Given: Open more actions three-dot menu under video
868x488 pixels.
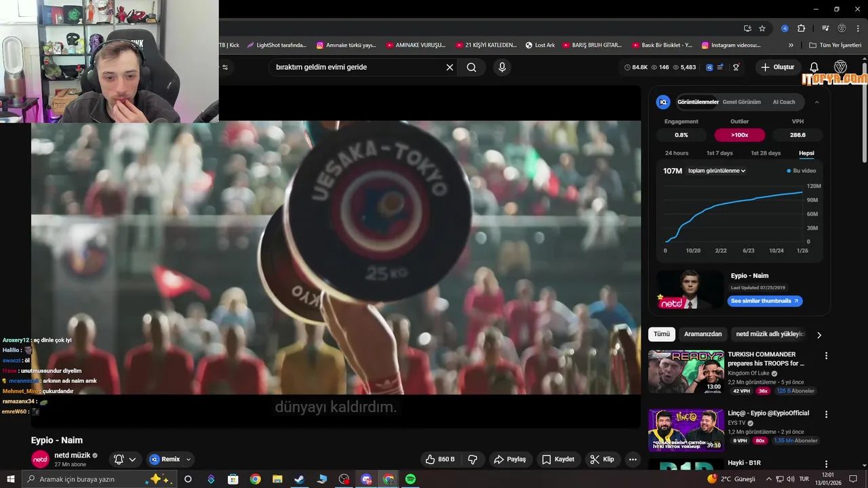Looking at the screenshot, I should [633, 459].
